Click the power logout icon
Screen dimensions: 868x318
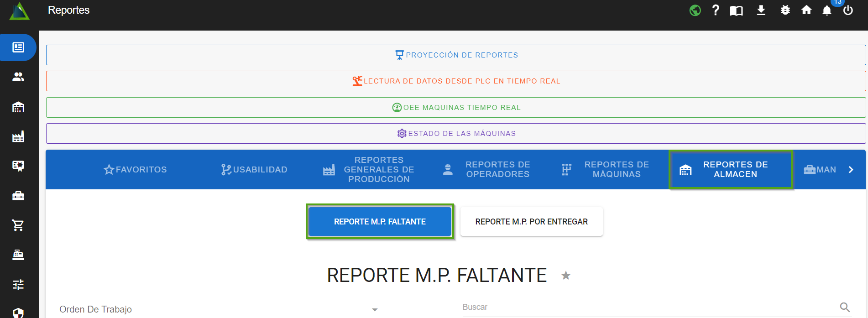pos(848,10)
